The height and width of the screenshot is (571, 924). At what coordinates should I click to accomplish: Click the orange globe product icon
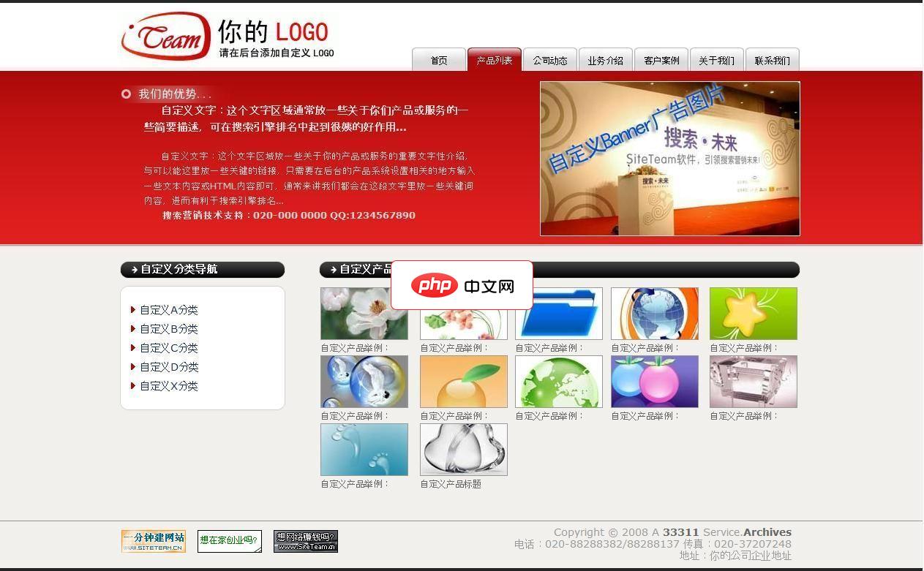655,313
